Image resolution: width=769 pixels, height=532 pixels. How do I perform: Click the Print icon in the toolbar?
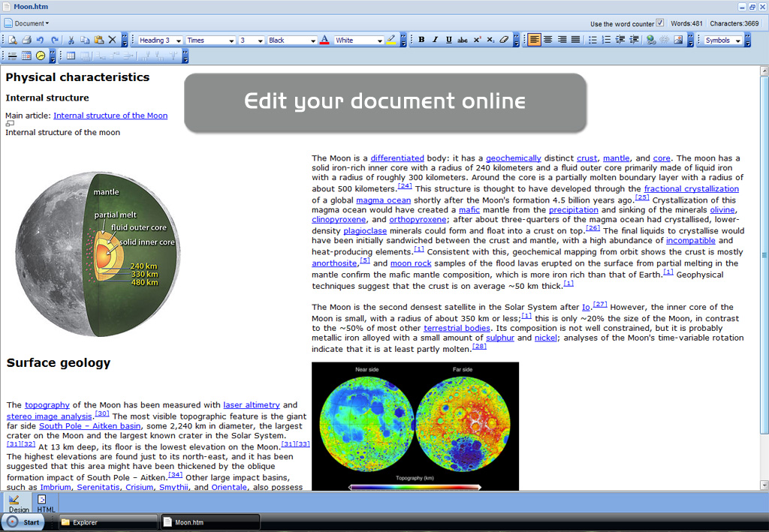26,40
